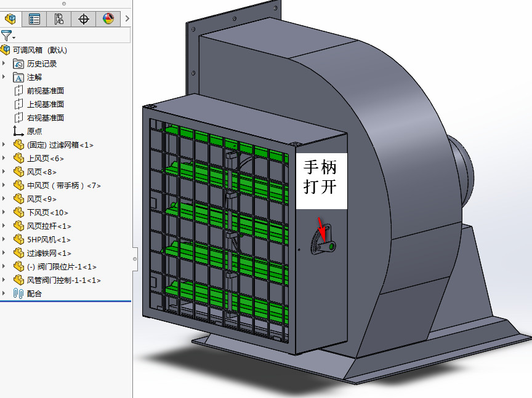Select the 配合 label
This screenshot has width=532, height=398.
point(34,293)
